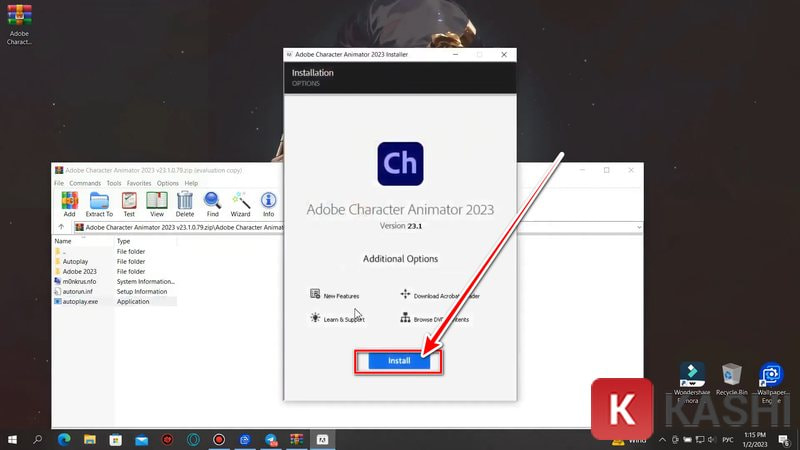Open the Windows Start menu
The height and width of the screenshot is (450, 800).
[x=12, y=439]
